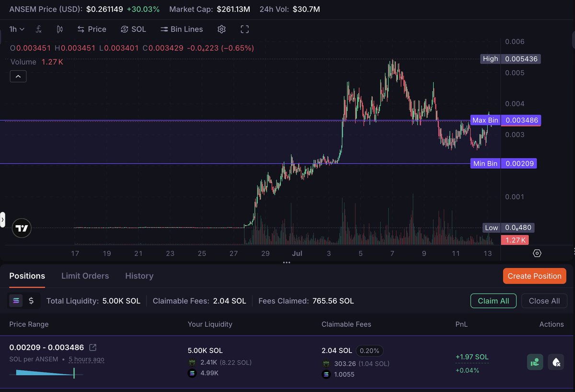Click ANSEM token icon under Claimable Fees
Image resolution: width=575 pixels, height=392 pixels.
tap(326, 364)
